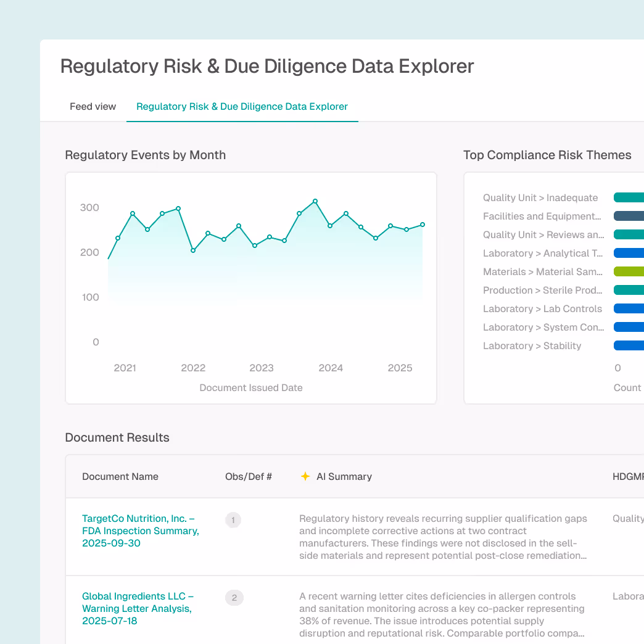This screenshot has height=644, width=644.
Task: Select the Regulatory Risk & Due Diligence Data Explorer tab
Action: 242,106
